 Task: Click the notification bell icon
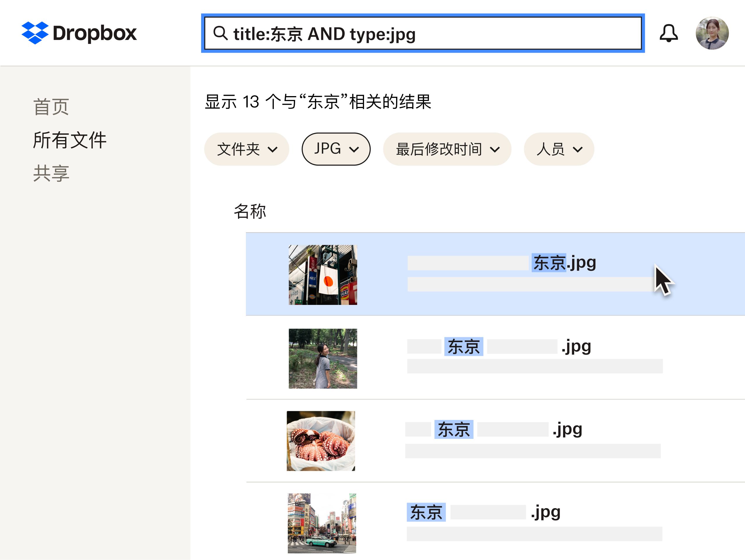point(669,33)
